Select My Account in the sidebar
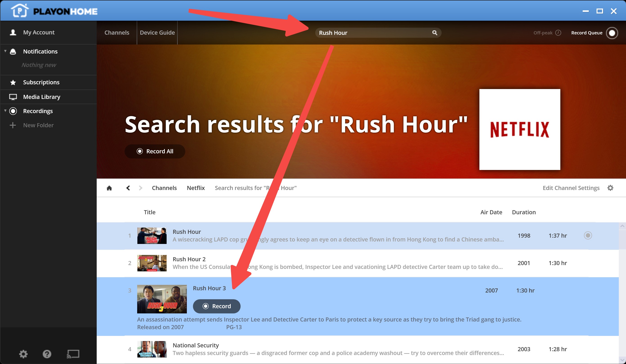 tap(39, 32)
